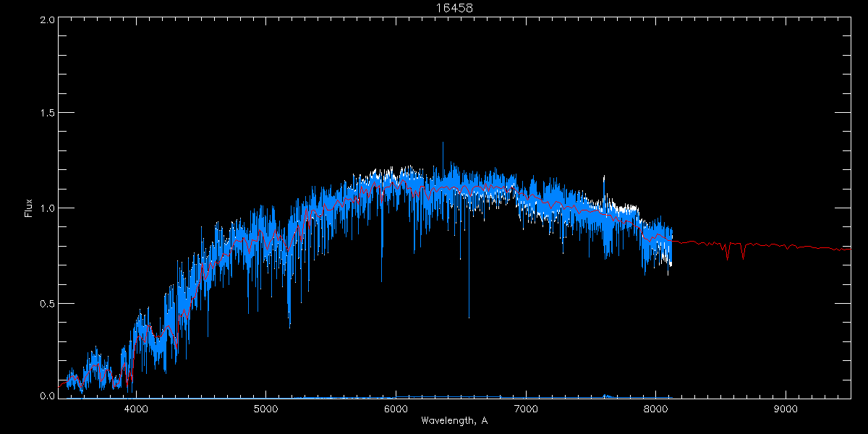
Task: Click the 5000 x-axis tick label
Action: point(265,409)
